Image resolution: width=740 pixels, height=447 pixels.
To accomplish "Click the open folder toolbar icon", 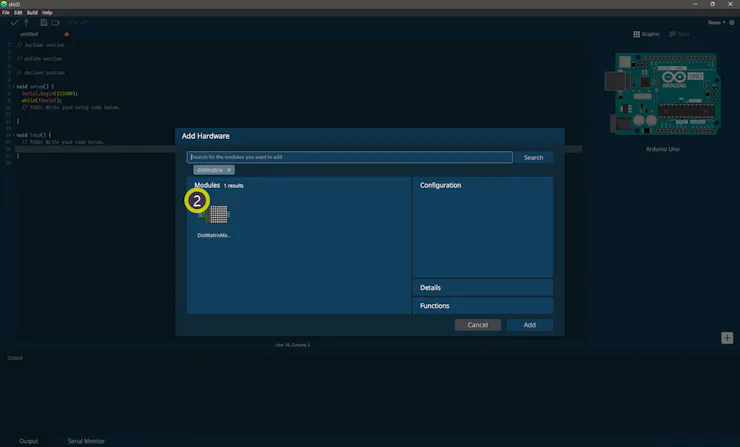I will point(55,22).
